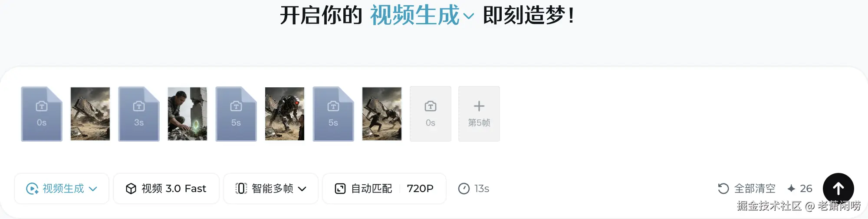The height and width of the screenshot is (219, 868).
Task: Click the clear-all circular arrow icon
Action: 723,188
